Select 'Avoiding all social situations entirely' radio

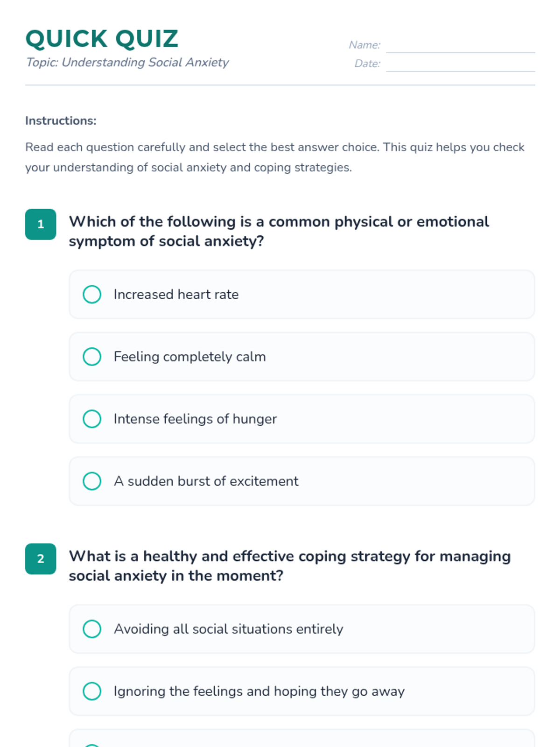click(x=92, y=629)
